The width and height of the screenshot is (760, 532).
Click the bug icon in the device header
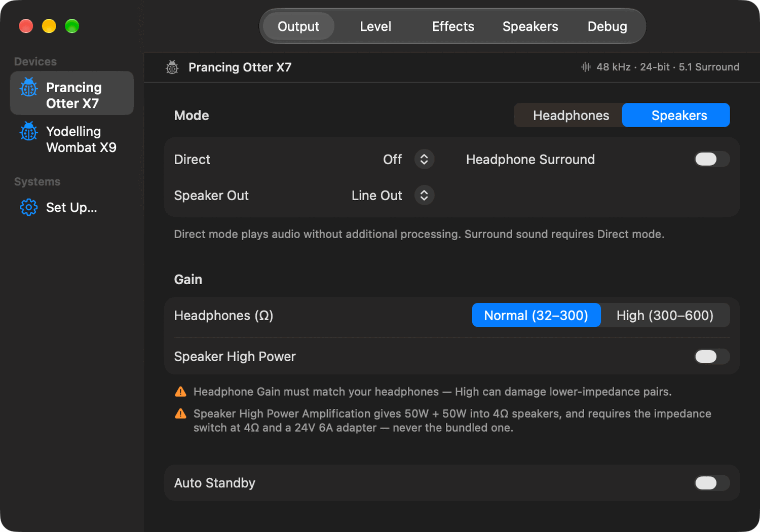coord(172,67)
